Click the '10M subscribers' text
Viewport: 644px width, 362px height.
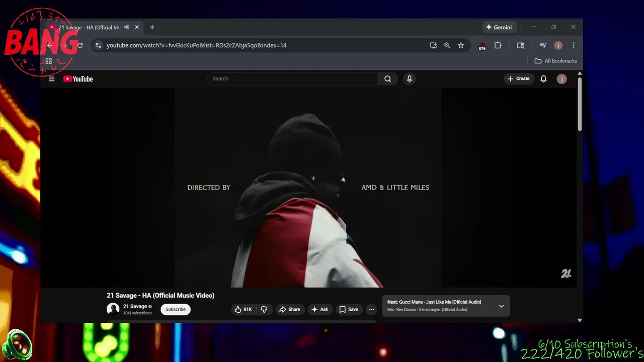[x=137, y=313]
